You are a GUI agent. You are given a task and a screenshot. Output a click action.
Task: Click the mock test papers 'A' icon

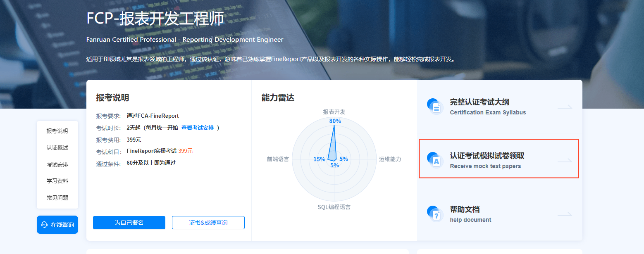[435, 160]
